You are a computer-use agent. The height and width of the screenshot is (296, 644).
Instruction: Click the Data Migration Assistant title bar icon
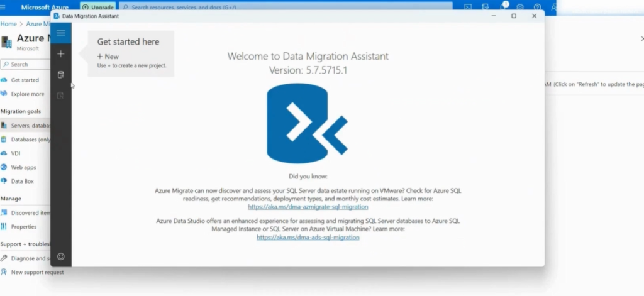(57, 16)
